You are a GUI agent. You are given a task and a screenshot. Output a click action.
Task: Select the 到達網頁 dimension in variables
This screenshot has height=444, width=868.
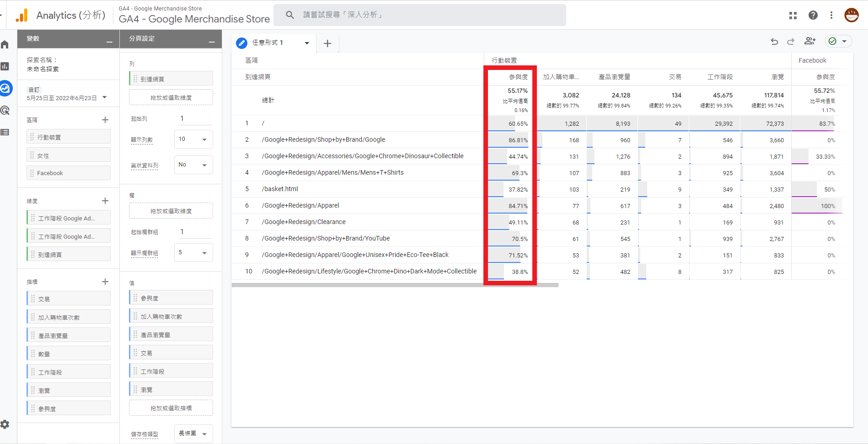coord(69,254)
